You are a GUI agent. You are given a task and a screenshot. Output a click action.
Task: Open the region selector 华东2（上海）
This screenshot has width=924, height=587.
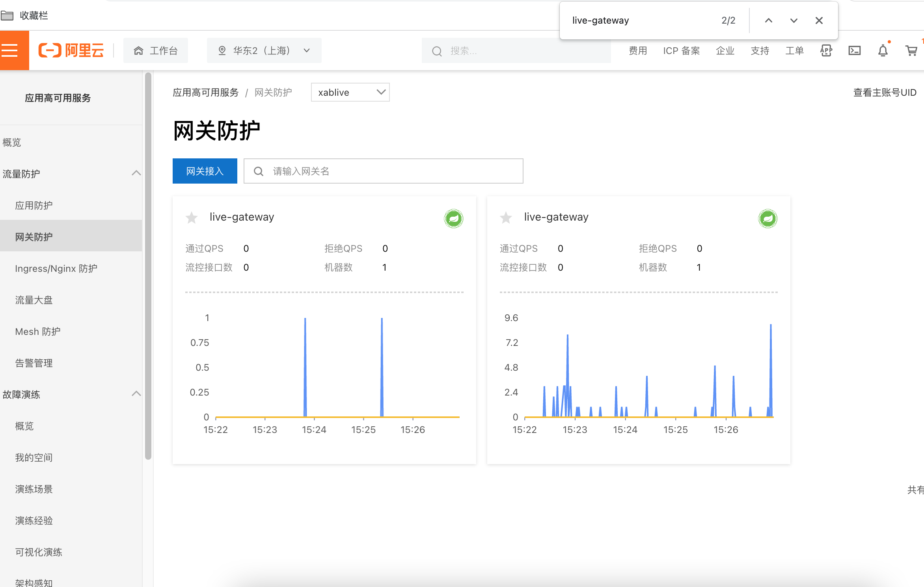264,50
